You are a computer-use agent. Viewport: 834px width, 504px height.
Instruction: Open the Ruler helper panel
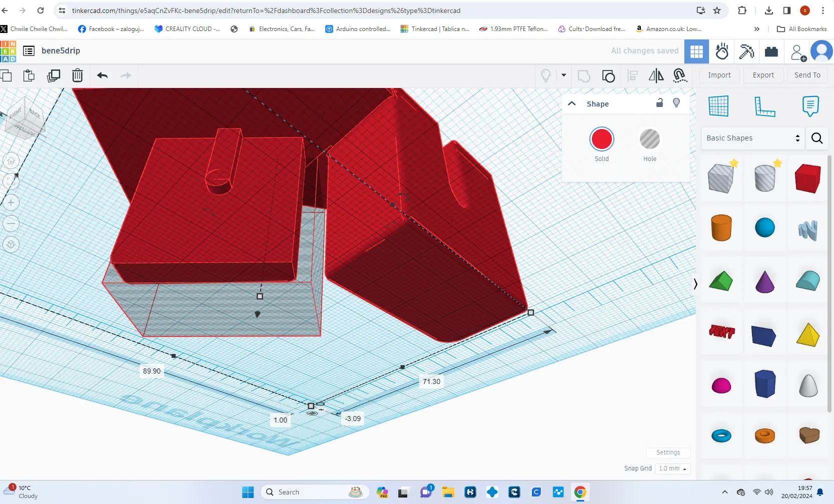click(x=765, y=105)
